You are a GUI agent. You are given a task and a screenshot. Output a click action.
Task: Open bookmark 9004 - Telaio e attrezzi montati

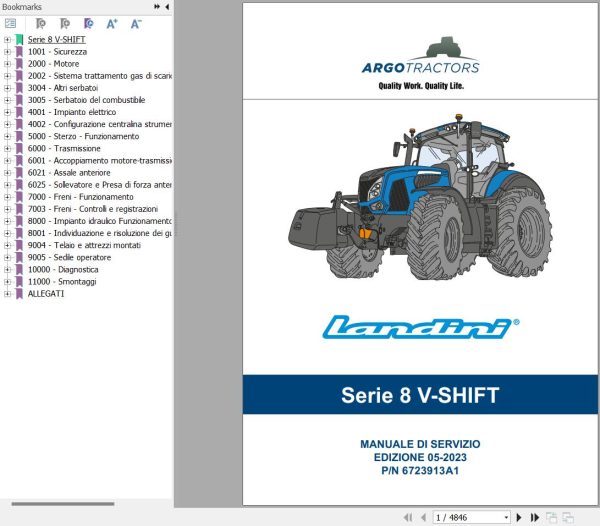tap(84, 245)
